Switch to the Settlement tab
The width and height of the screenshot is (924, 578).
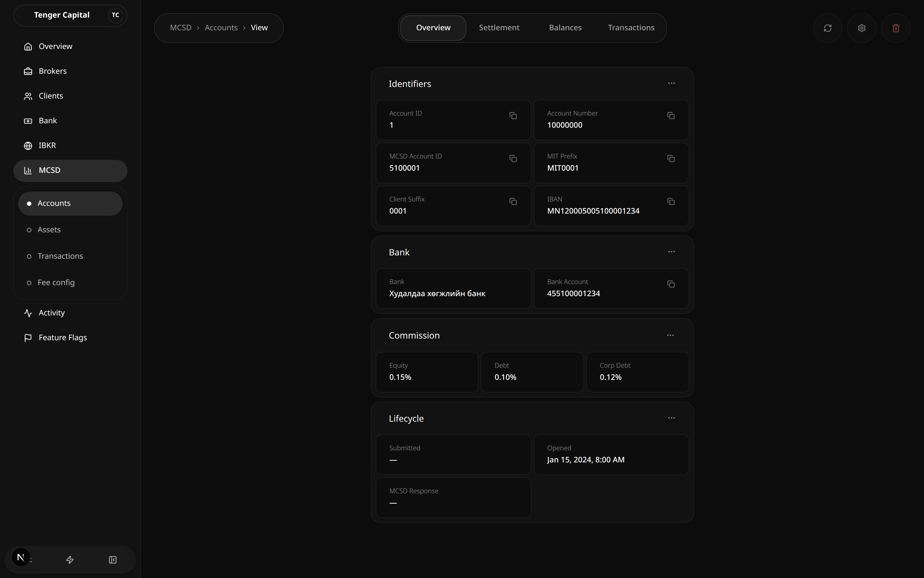499,28
